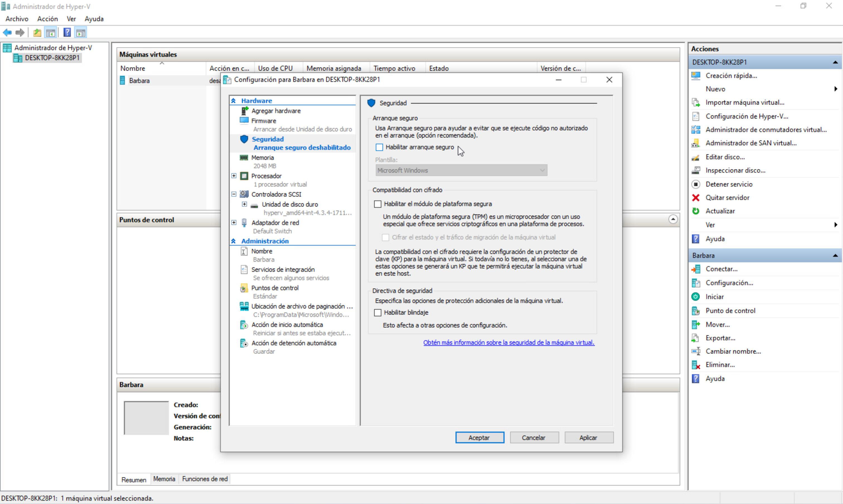This screenshot has width=843, height=504.
Task: Click the Aplicar button
Action: [x=589, y=437]
